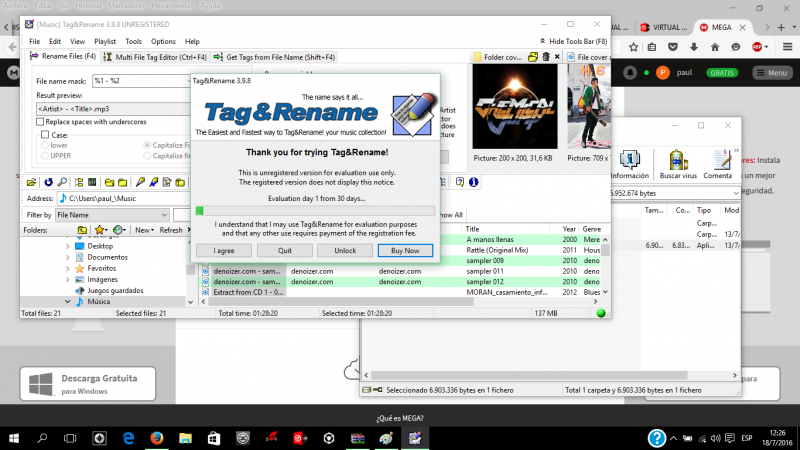
Task: Click the microphone tag toolbar icon
Action: coord(140,182)
